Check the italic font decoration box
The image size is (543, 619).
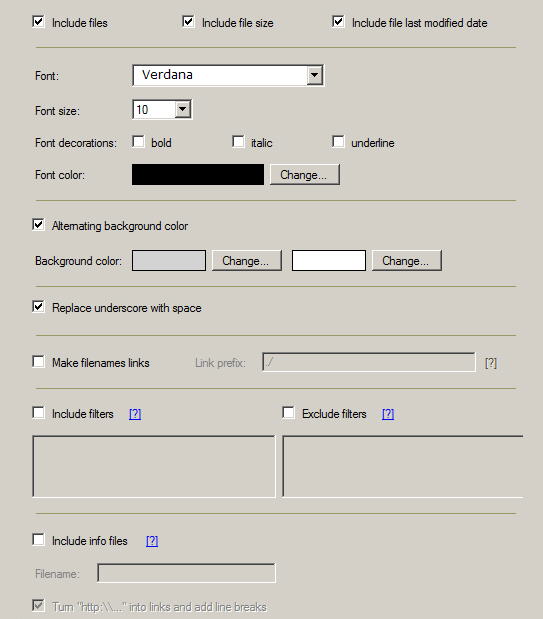coord(238,141)
